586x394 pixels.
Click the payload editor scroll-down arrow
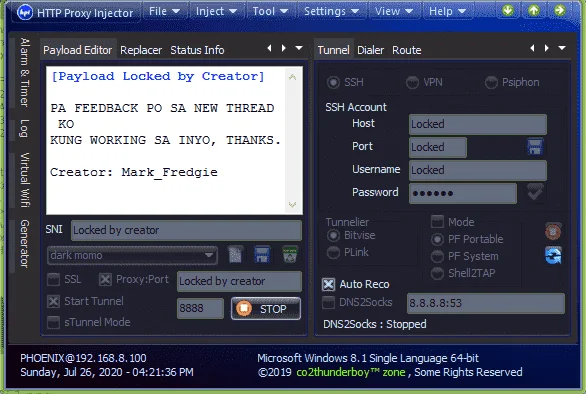[x=292, y=204]
